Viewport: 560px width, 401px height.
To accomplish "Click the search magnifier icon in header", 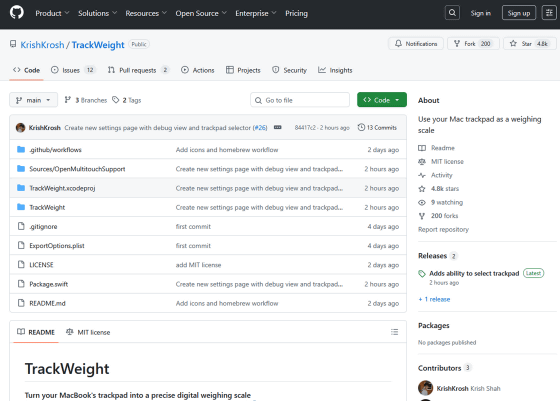I will point(452,13).
